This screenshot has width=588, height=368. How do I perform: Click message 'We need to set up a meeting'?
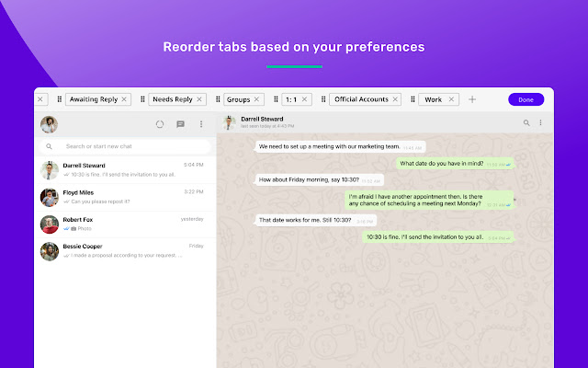click(341, 147)
